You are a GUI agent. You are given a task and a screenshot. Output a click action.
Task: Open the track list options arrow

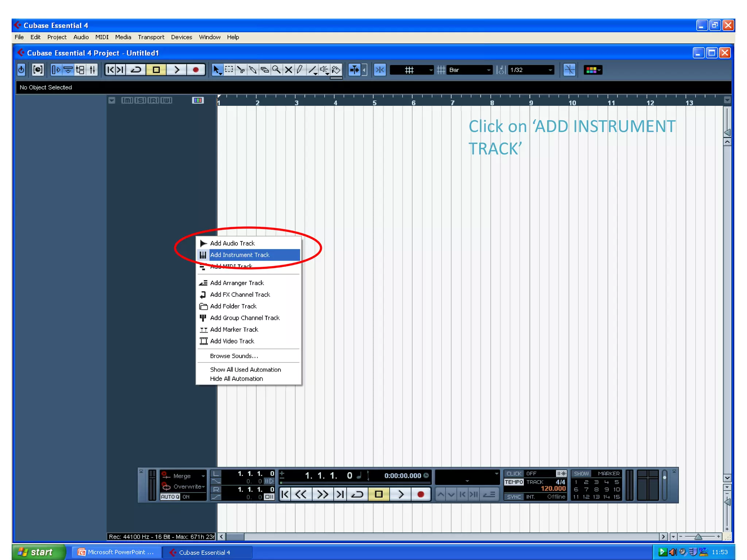pyautogui.click(x=112, y=100)
